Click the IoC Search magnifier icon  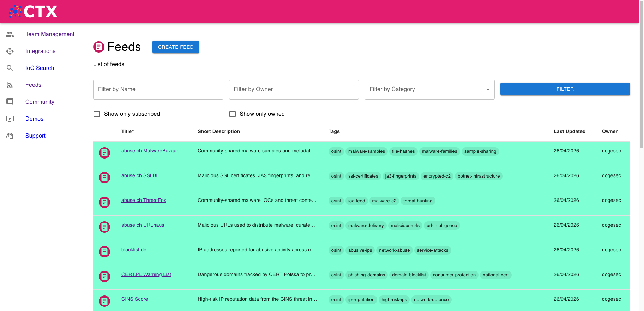click(x=10, y=68)
